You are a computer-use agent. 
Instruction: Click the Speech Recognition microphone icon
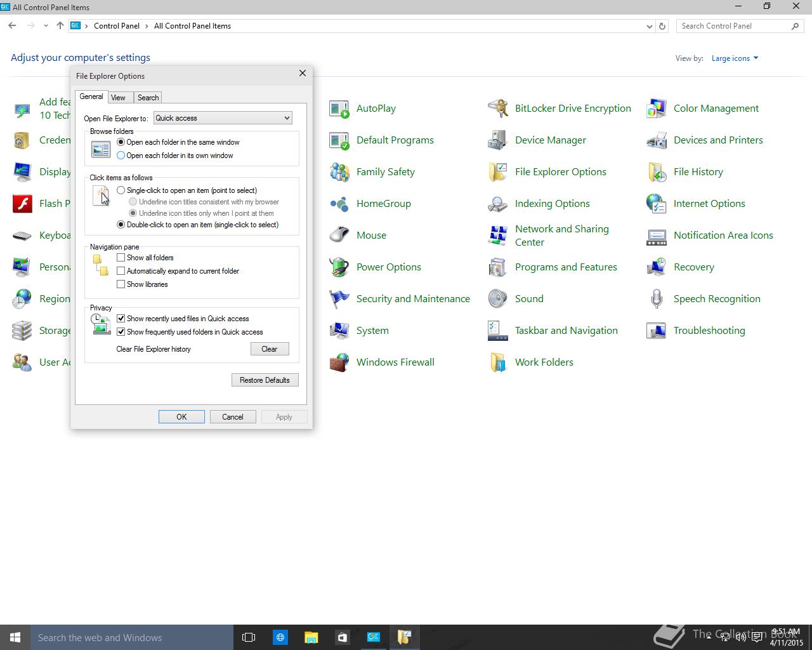(657, 299)
